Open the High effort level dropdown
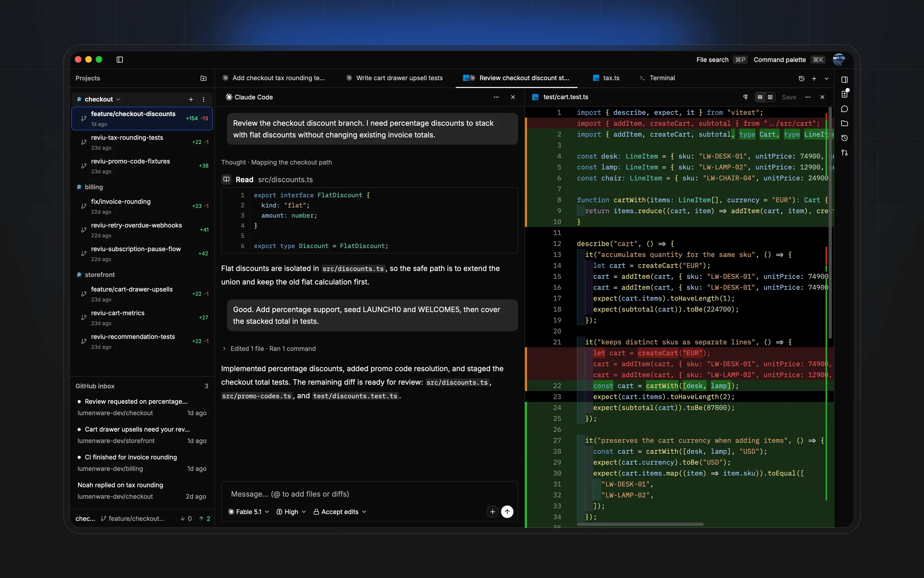Image resolution: width=924 pixels, height=578 pixels. [291, 512]
